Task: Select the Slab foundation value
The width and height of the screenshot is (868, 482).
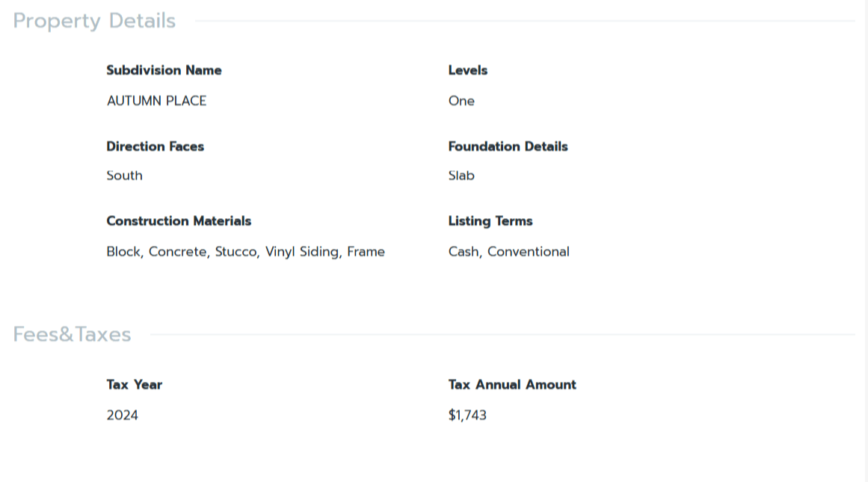Action: (x=461, y=176)
